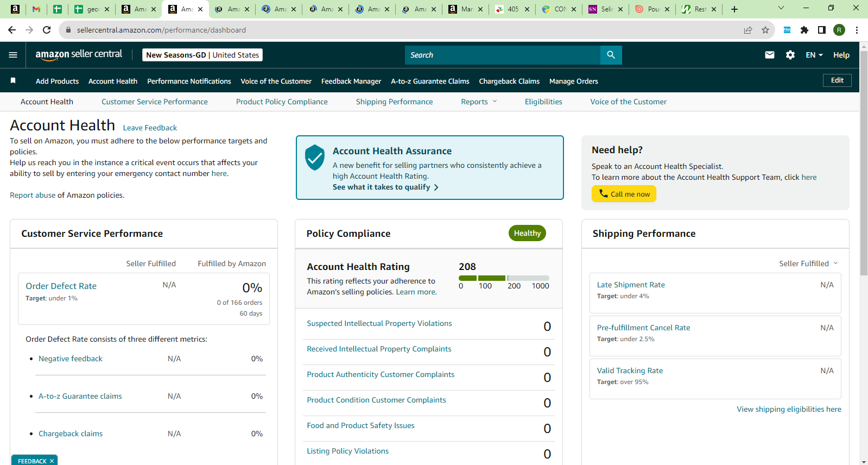Click the browser address bar URL
This screenshot has height=465, width=868.
(161, 30)
